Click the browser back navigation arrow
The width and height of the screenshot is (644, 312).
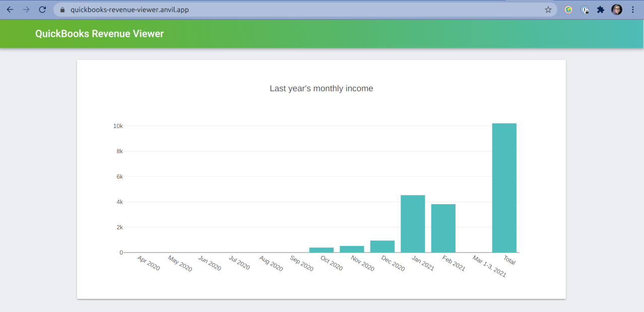[x=10, y=9]
